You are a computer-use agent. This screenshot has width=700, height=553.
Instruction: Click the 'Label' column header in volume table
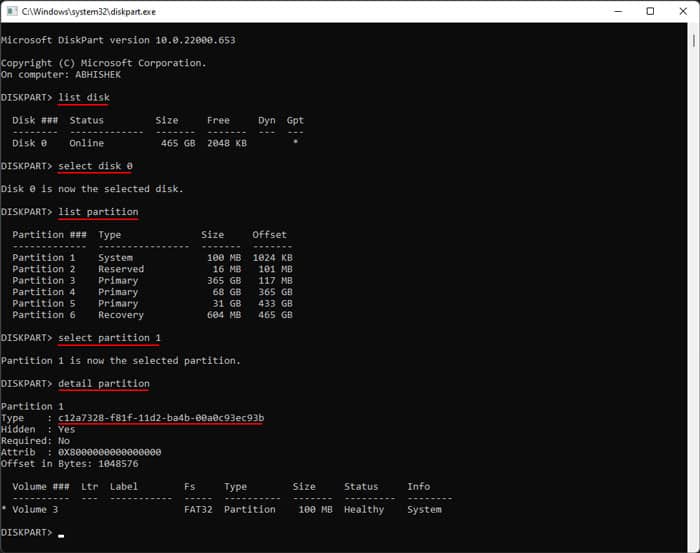tap(124, 486)
